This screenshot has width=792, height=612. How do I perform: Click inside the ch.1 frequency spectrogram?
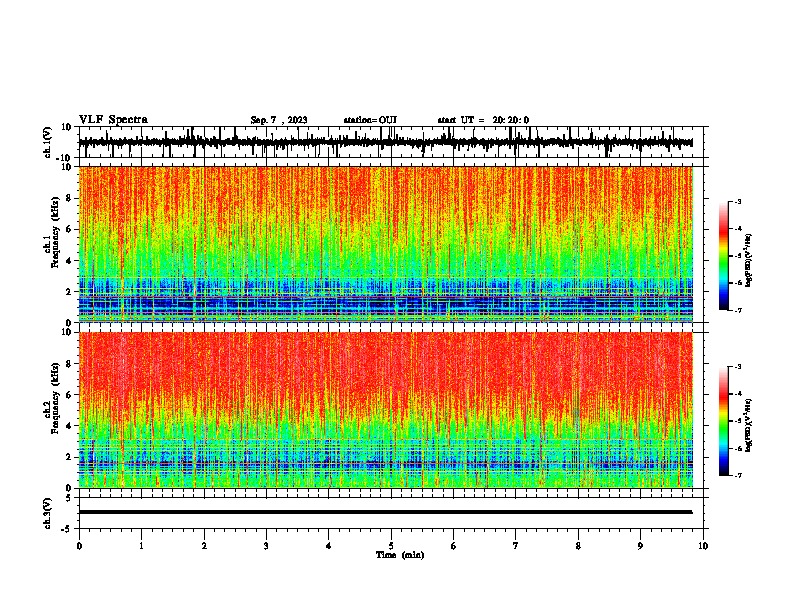pos(386,244)
